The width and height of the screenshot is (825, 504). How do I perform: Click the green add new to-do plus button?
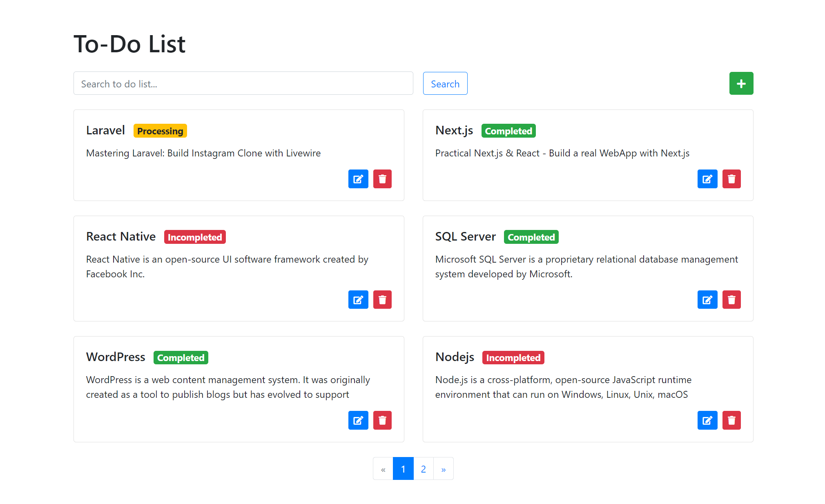(x=741, y=83)
